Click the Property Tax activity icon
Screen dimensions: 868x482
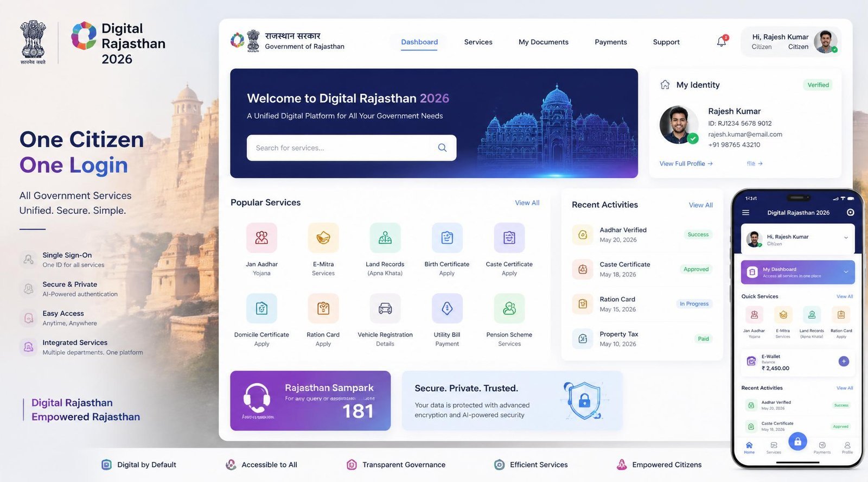pyautogui.click(x=583, y=339)
